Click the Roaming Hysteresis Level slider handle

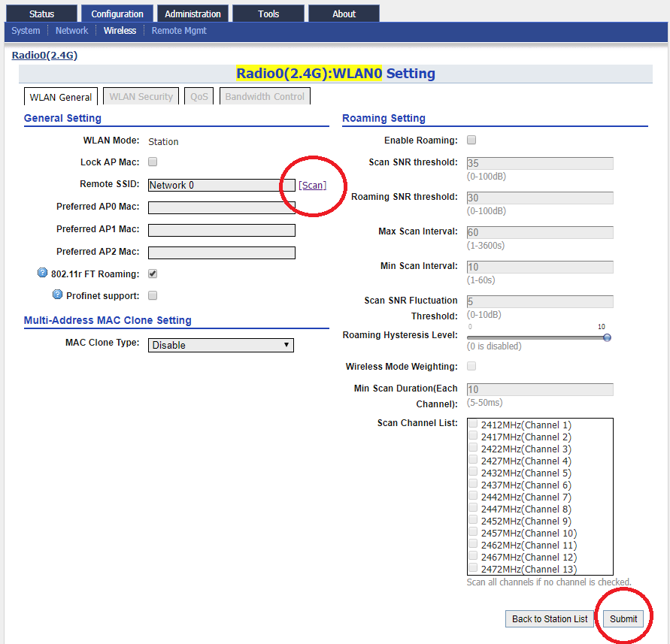607,337
